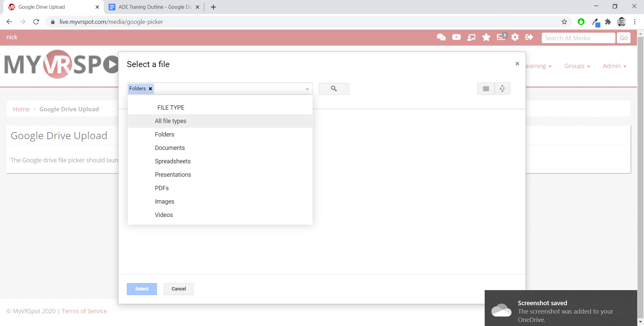This screenshot has height=326, width=644.
Task: Open the Terms of Service link
Action: click(84, 311)
